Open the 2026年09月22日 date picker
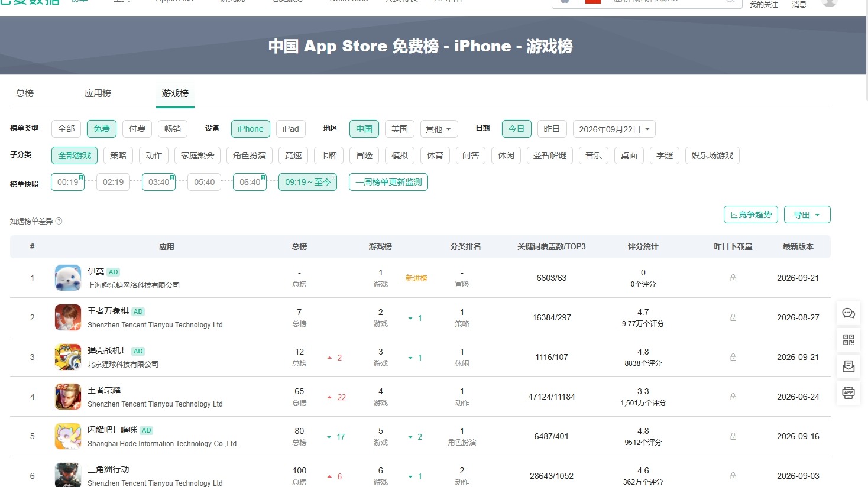 coord(614,129)
